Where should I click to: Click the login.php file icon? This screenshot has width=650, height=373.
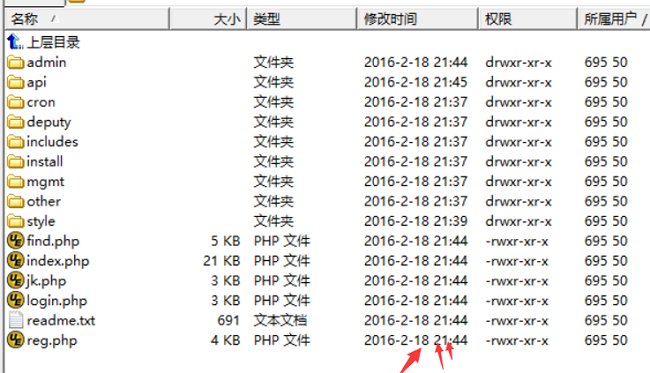click(x=16, y=300)
